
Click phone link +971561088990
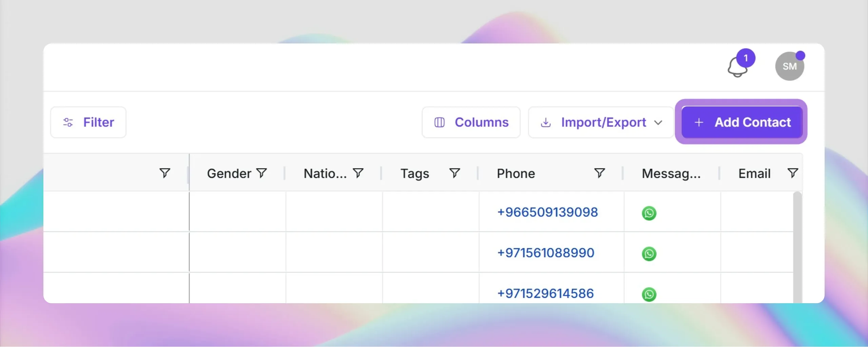pyautogui.click(x=546, y=253)
